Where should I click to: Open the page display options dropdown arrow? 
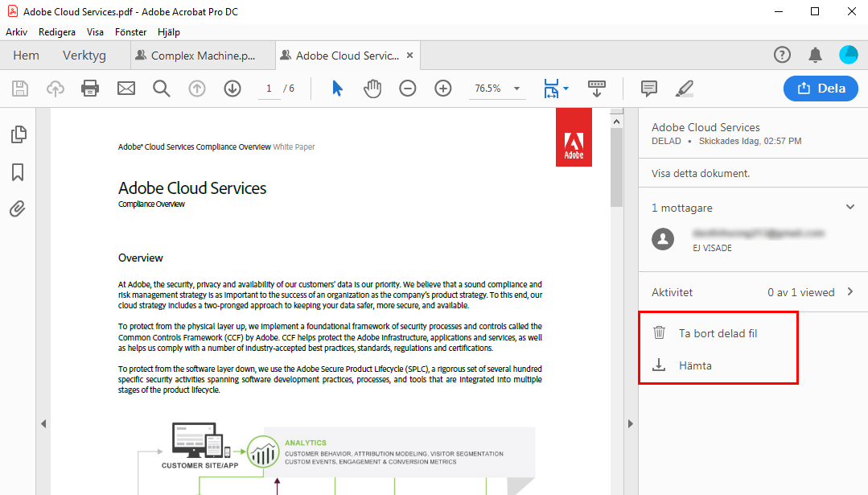[x=566, y=89]
